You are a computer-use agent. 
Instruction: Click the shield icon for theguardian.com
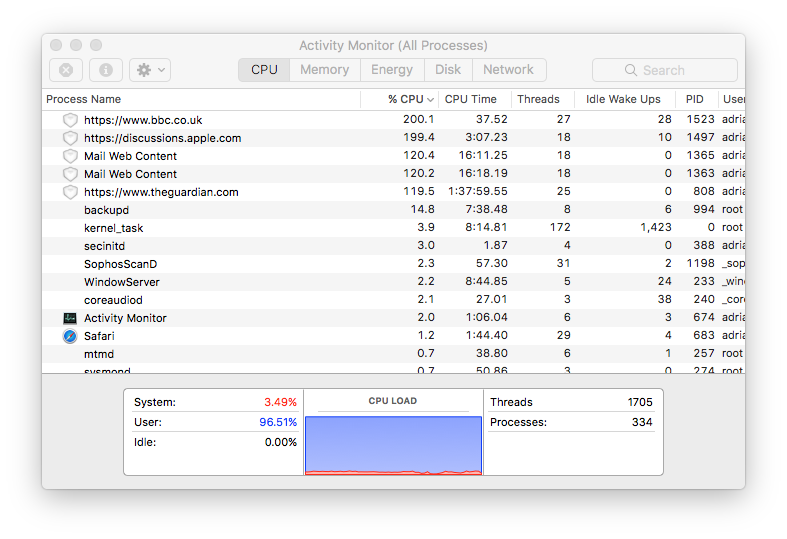[70, 192]
